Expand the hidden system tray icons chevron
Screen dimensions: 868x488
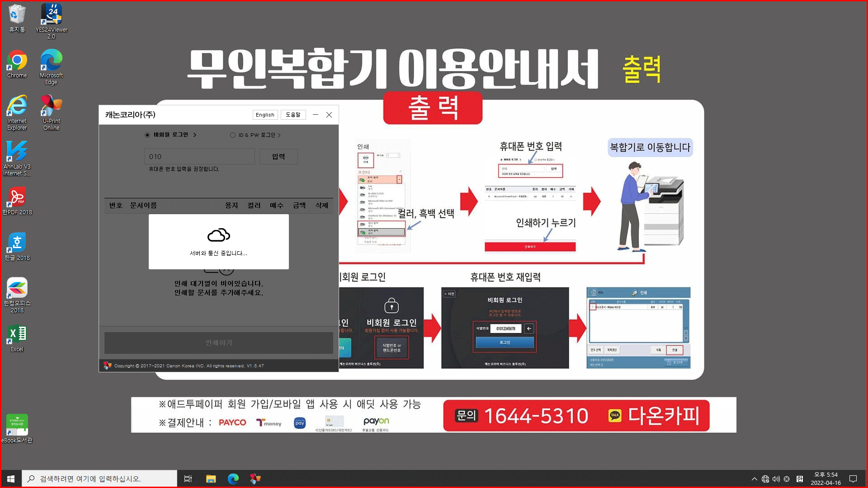[754, 479]
